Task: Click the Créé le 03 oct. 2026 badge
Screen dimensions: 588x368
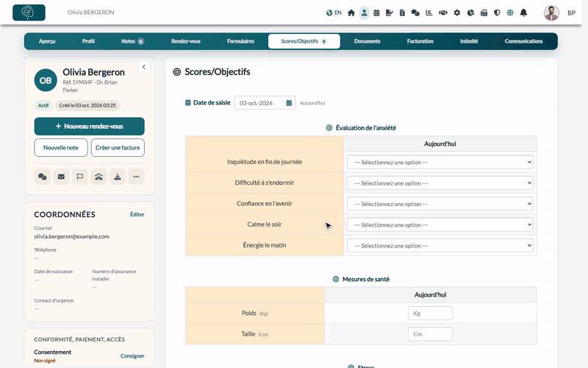Action: [x=87, y=105]
